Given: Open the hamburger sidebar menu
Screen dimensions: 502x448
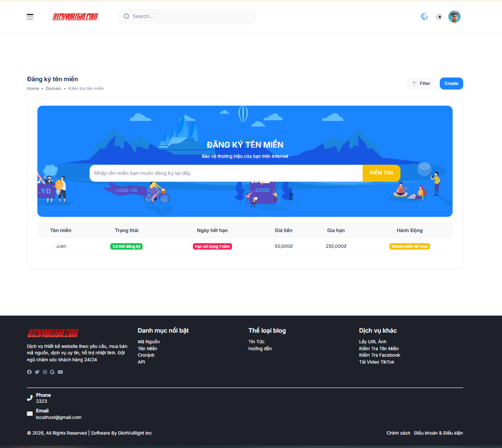Looking at the screenshot, I should (x=30, y=17).
